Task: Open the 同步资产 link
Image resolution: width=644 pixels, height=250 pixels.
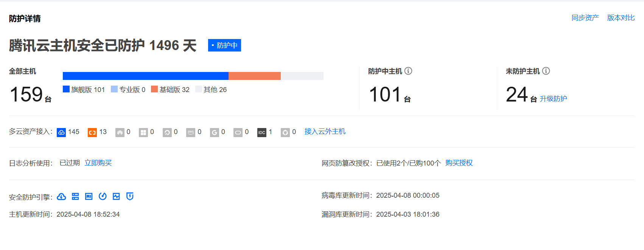Action: (585, 18)
